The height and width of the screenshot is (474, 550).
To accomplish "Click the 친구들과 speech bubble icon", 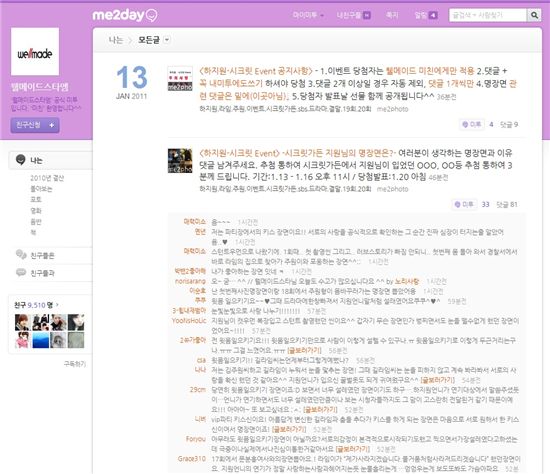I will (21, 272).
